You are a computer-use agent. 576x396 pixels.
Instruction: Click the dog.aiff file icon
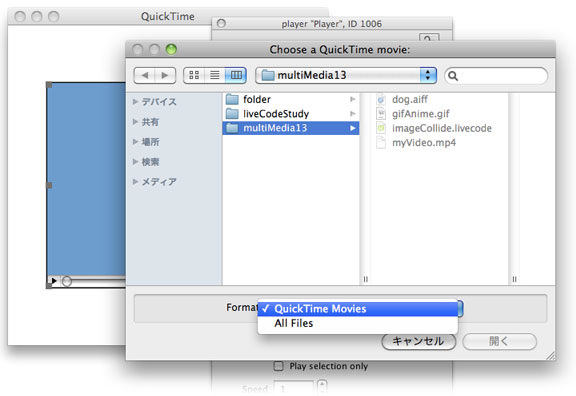click(381, 99)
